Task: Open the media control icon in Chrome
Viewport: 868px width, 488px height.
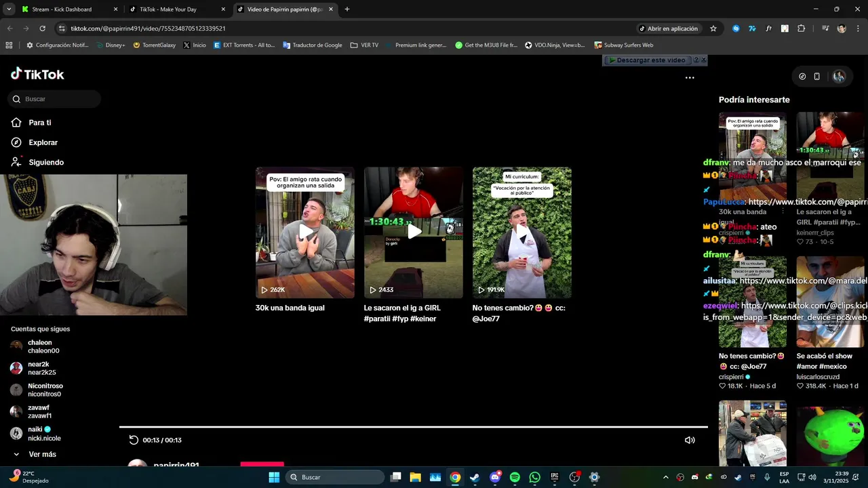Action: click(x=825, y=28)
